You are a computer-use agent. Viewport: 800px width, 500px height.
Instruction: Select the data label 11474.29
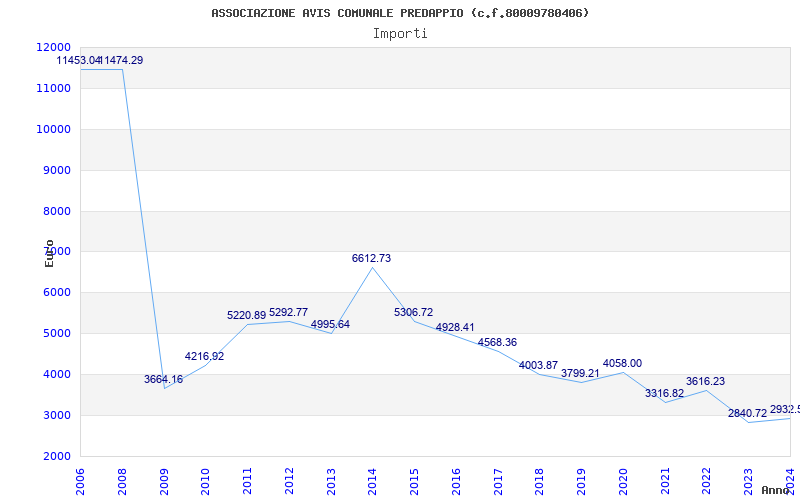(x=122, y=60)
